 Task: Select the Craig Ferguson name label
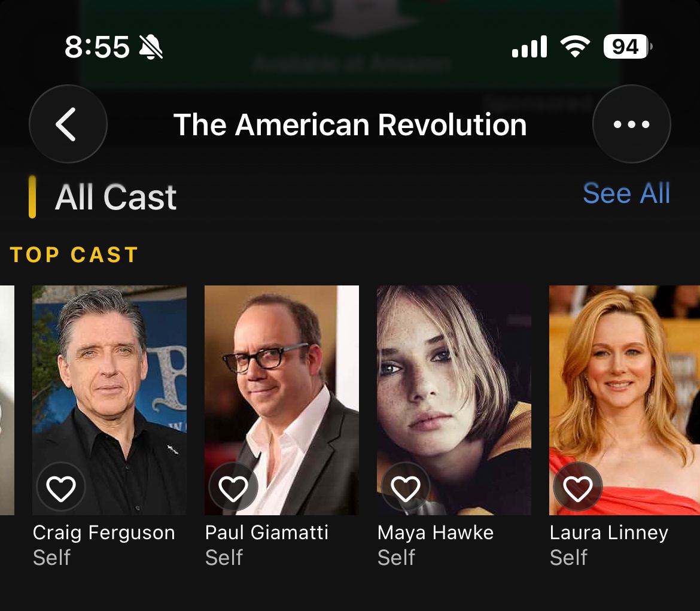pyautogui.click(x=104, y=533)
